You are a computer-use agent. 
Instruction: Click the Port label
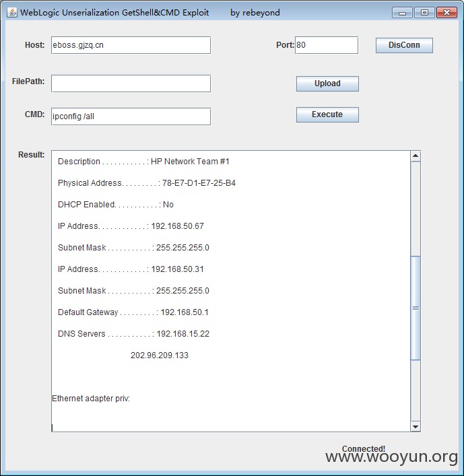(x=285, y=45)
